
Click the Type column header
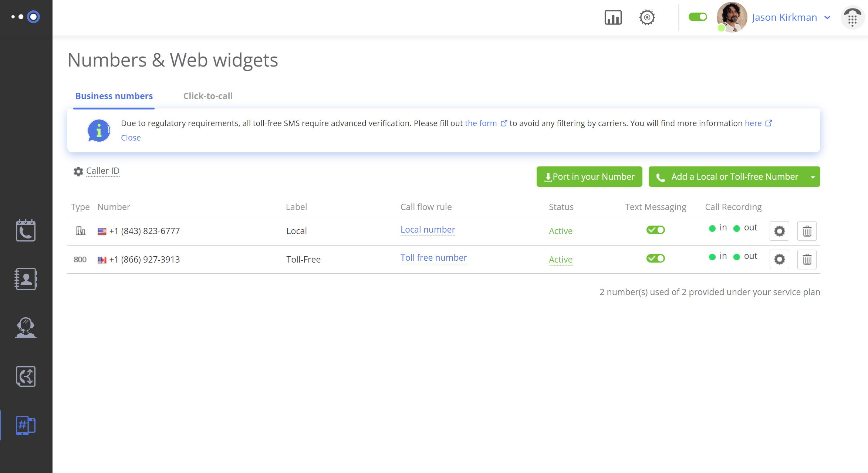tap(80, 207)
